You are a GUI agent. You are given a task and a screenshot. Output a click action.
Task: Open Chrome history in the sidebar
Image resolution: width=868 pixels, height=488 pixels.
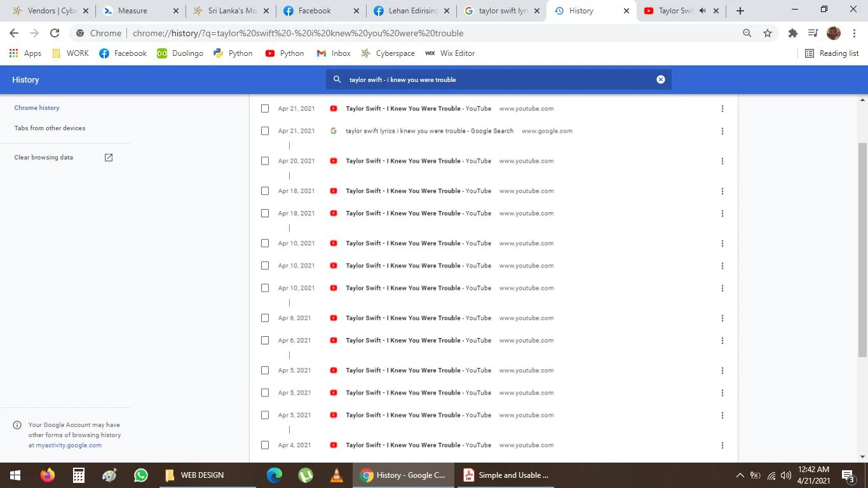point(37,108)
